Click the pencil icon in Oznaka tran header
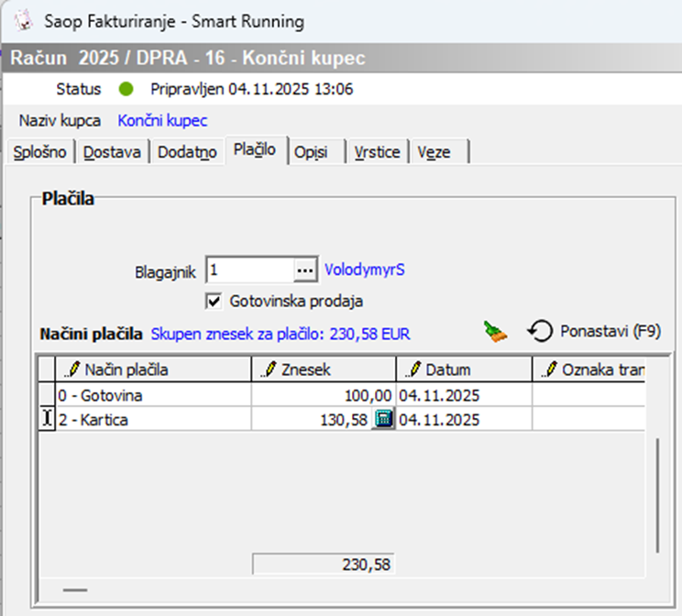The image size is (682, 616). (549, 369)
